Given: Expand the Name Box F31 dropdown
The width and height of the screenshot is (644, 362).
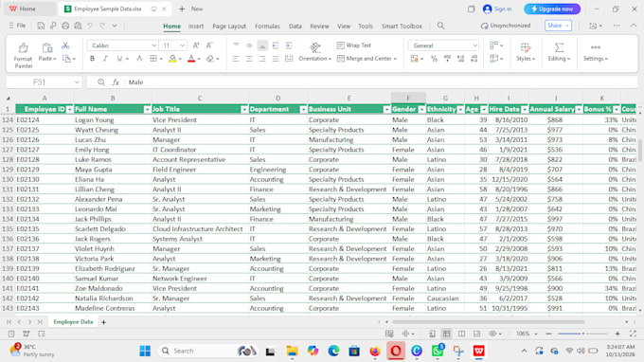Looking at the screenshot, I should click(77, 82).
